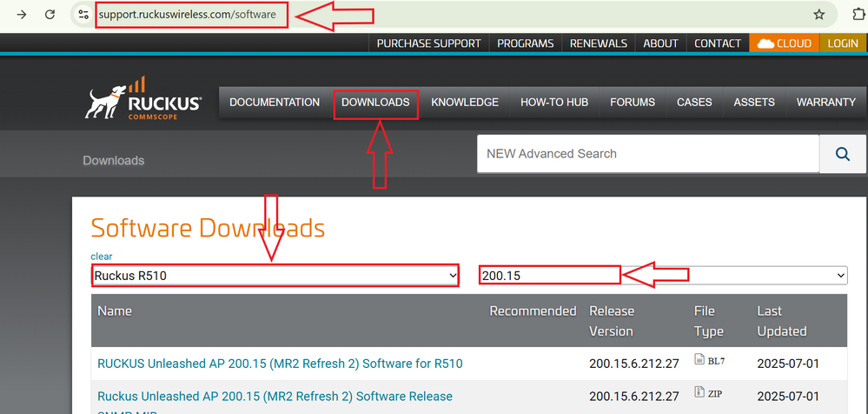Open the DOCUMENTATION navigation menu
The image size is (868, 414).
pos(275,103)
